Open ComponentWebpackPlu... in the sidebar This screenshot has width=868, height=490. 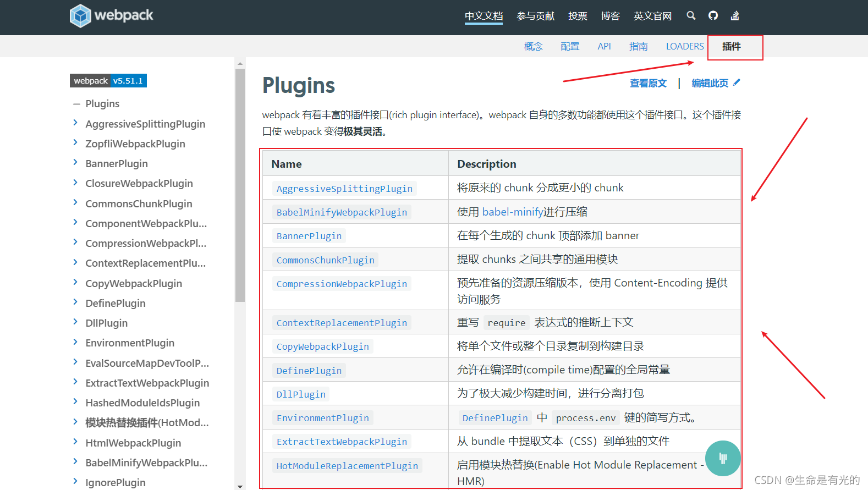click(x=146, y=223)
